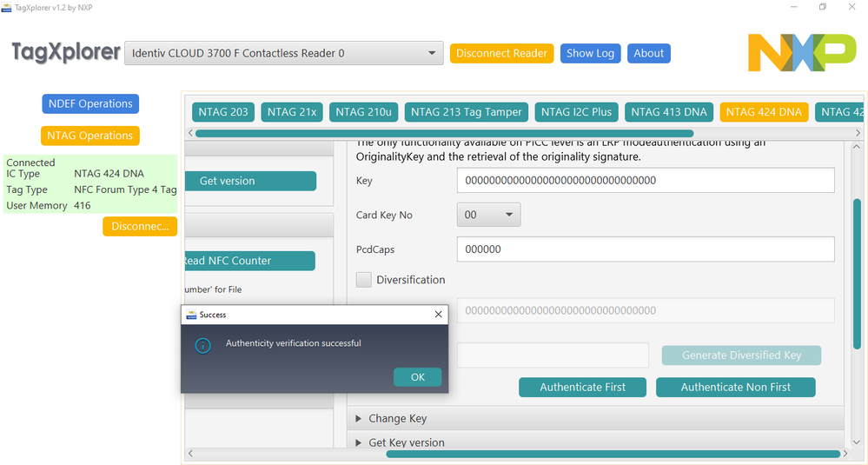This screenshot has width=868, height=465.
Task: Click the Get version button
Action: click(x=250, y=181)
